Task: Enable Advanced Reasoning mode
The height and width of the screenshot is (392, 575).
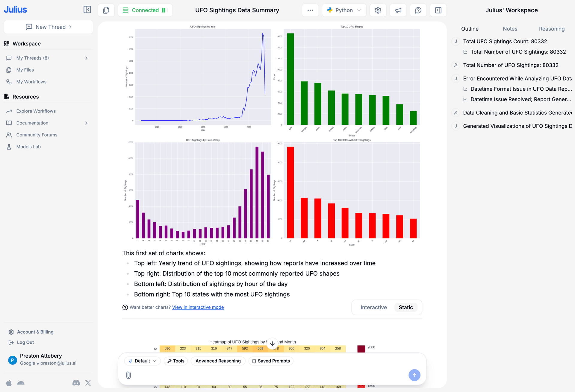Action: tap(218, 361)
